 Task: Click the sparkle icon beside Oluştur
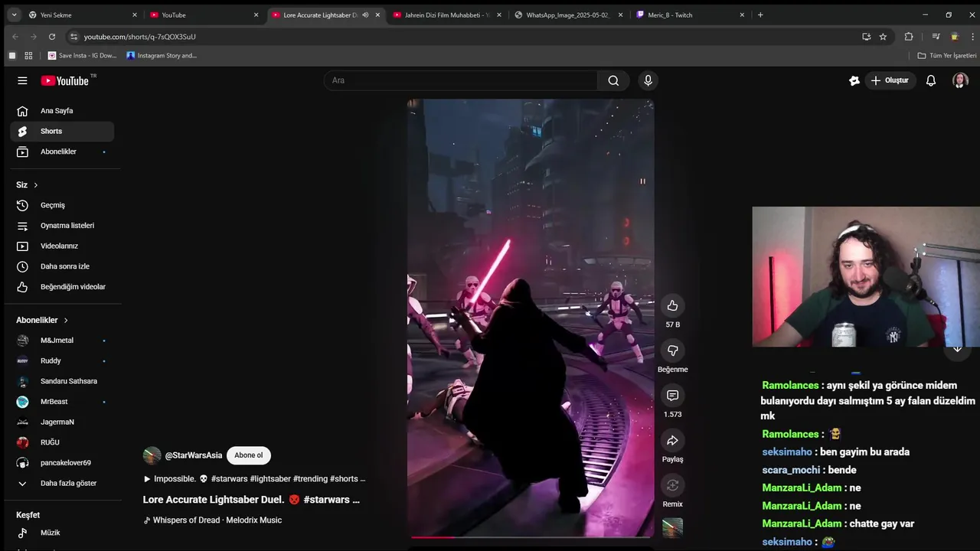854,80
